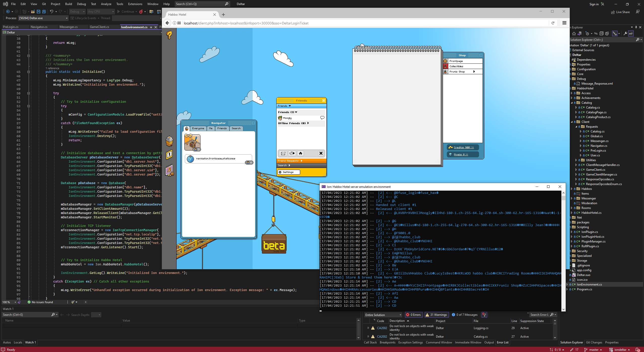Collapse the Initialize() method code fold
The height and width of the screenshot is (352, 644).
(28, 72)
